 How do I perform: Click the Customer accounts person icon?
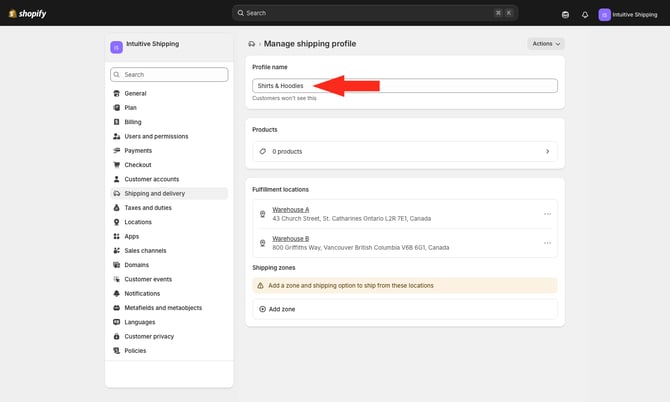pos(116,179)
